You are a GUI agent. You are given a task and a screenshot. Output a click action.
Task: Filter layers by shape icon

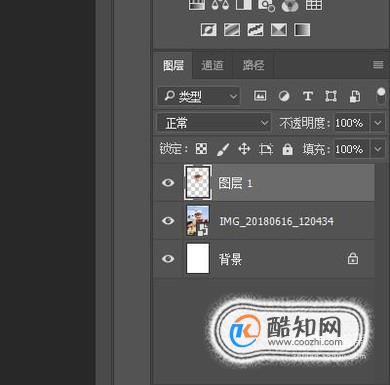[x=331, y=96]
